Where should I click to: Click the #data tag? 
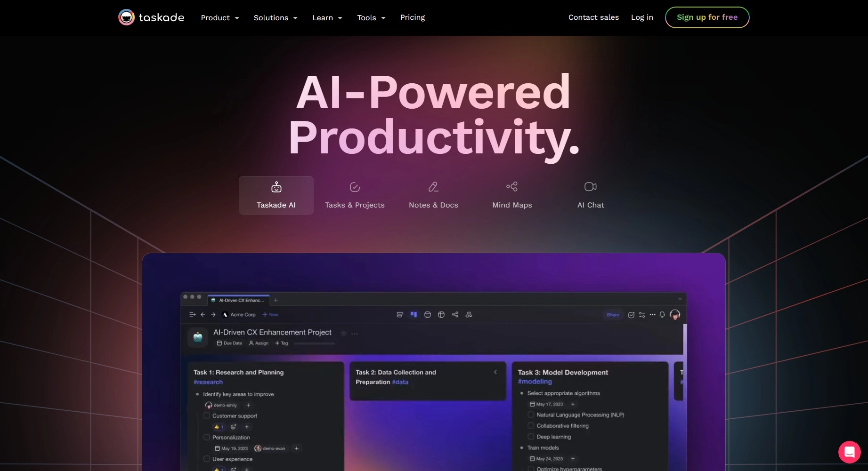[x=400, y=382]
